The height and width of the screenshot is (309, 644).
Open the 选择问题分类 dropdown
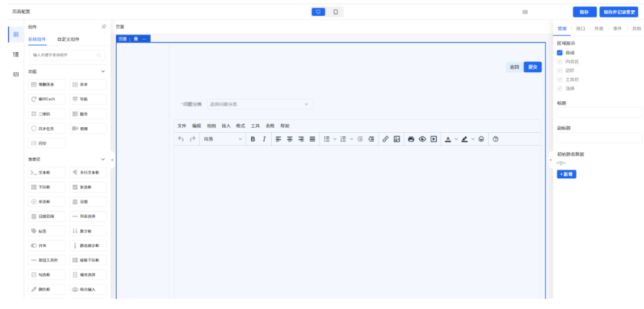(x=260, y=105)
